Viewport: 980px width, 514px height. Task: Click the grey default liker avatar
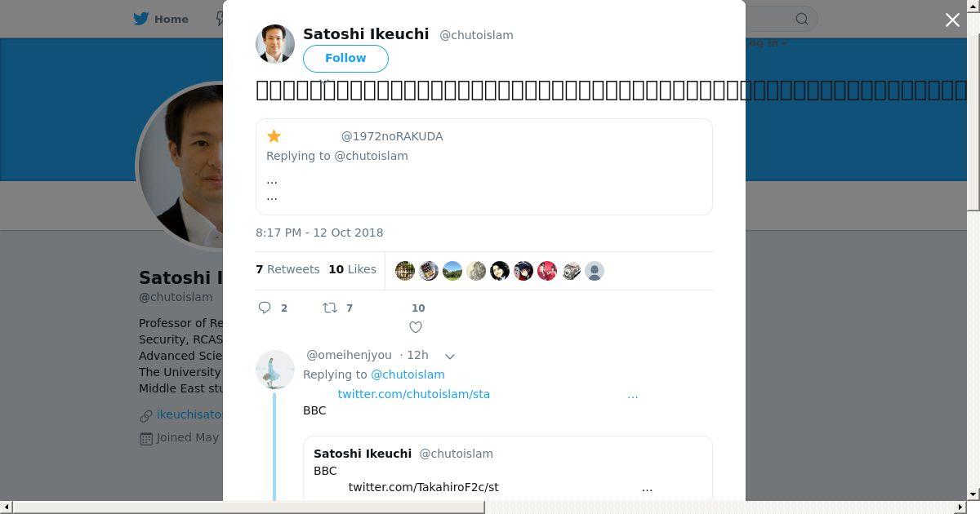pyautogui.click(x=595, y=271)
